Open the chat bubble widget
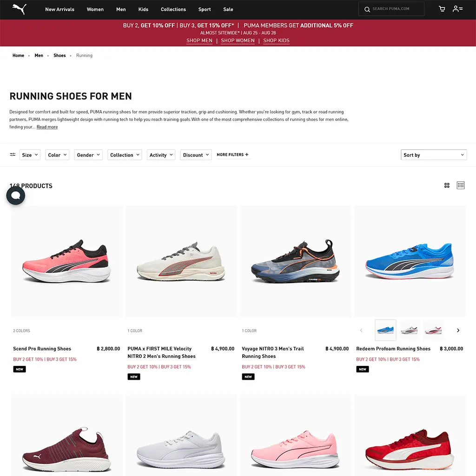Viewport: 476px width, 476px height. (15, 196)
